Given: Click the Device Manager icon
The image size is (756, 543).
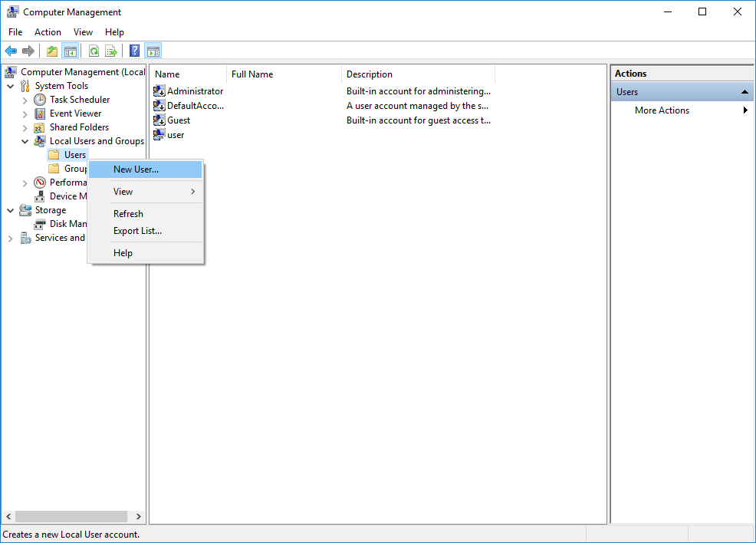Looking at the screenshot, I should [x=40, y=196].
